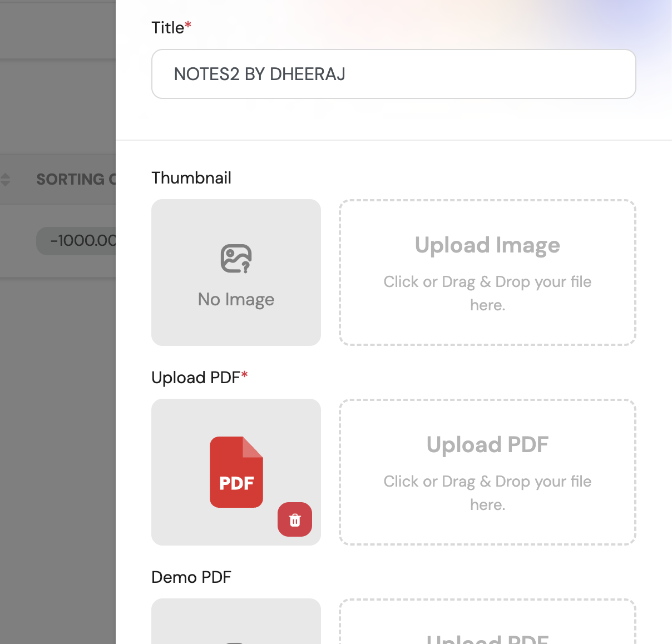This screenshot has height=644, width=672.
Task: Click the 'No Image' caption text
Action: click(236, 300)
